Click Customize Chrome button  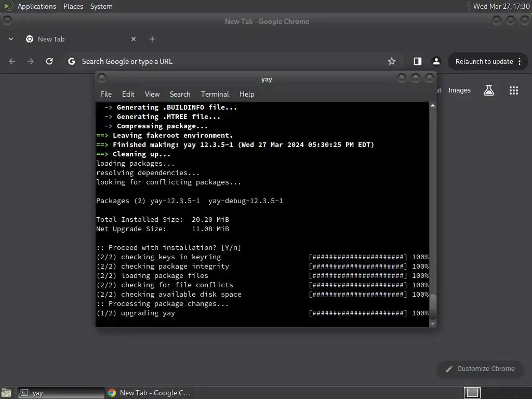[480, 369]
